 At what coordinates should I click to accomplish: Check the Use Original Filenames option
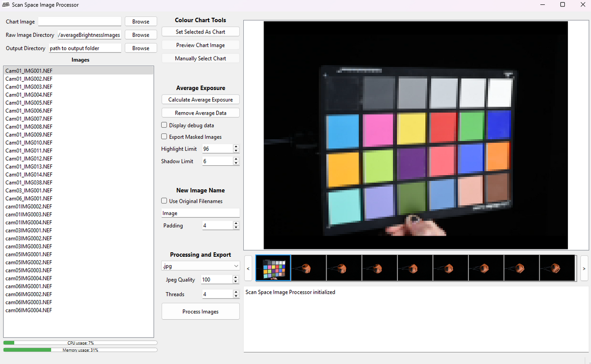coord(164,201)
